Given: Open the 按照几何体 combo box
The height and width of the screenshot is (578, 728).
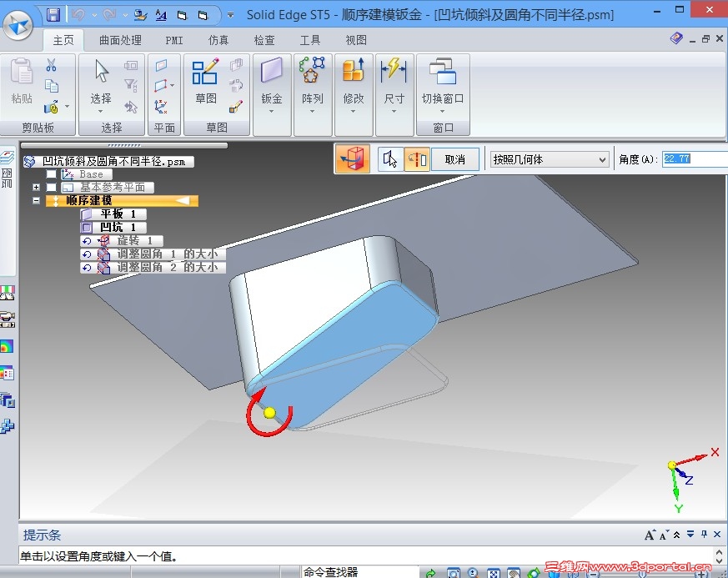Looking at the screenshot, I should click(x=550, y=159).
